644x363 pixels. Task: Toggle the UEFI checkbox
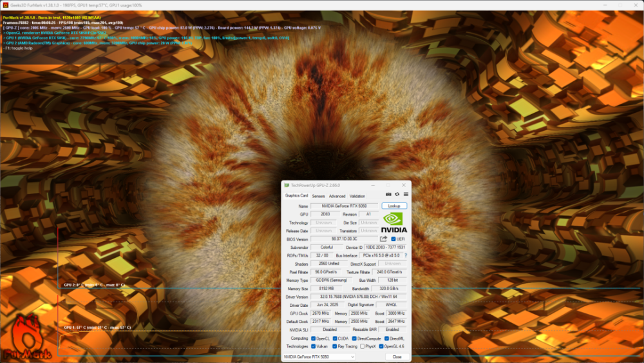coord(393,239)
